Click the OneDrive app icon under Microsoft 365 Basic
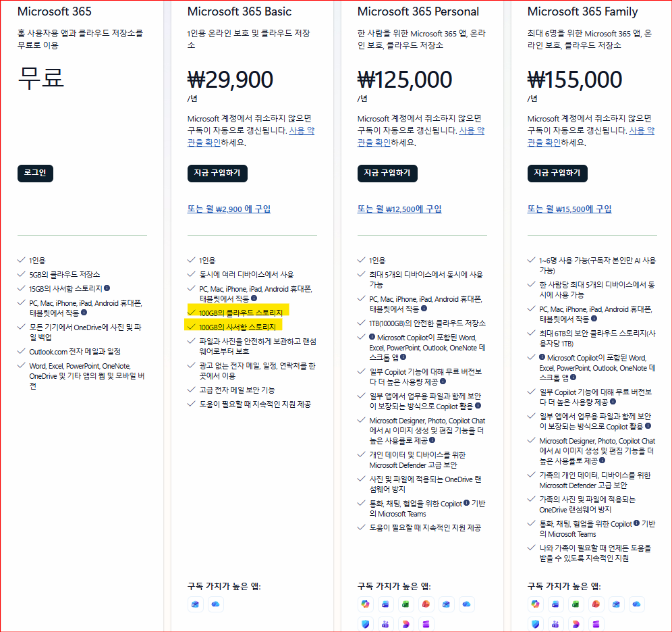 pyautogui.click(x=216, y=604)
